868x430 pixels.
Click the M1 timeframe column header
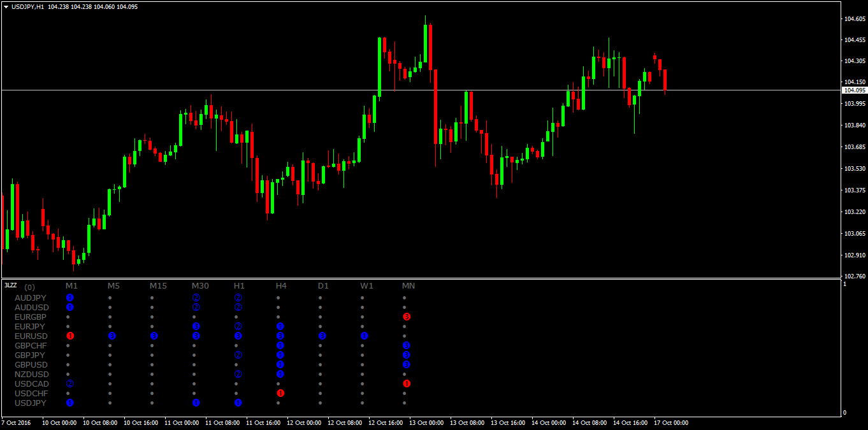[71, 285]
